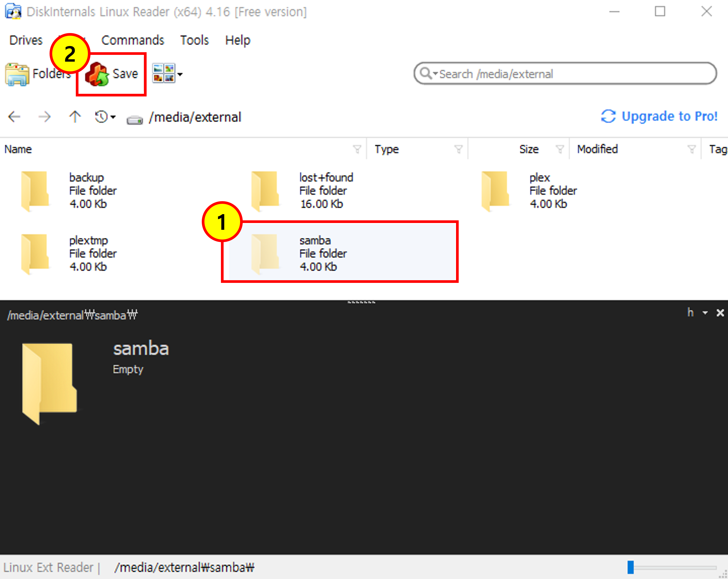Open the Commands menu
Viewport: 728px width, 579px height.
click(132, 40)
